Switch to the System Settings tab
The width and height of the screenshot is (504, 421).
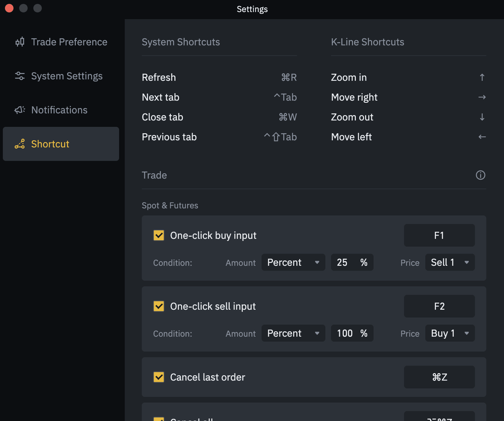(67, 76)
